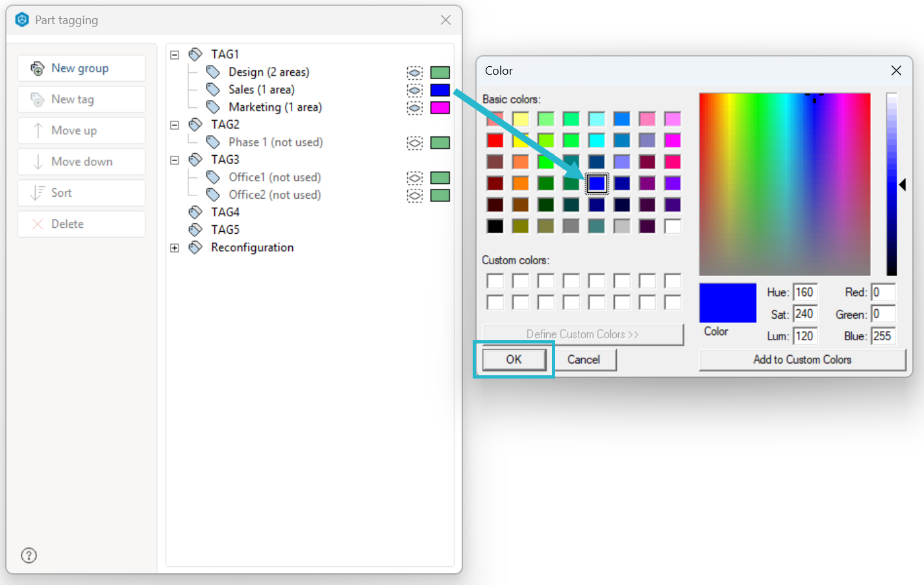Expand the Reconfiguration group

(175, 248)
